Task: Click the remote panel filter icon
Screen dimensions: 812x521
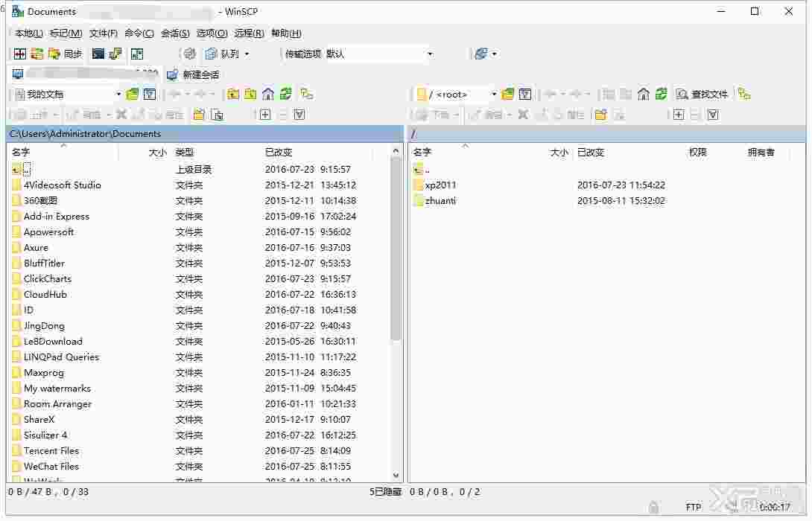Action: [525, 95]
